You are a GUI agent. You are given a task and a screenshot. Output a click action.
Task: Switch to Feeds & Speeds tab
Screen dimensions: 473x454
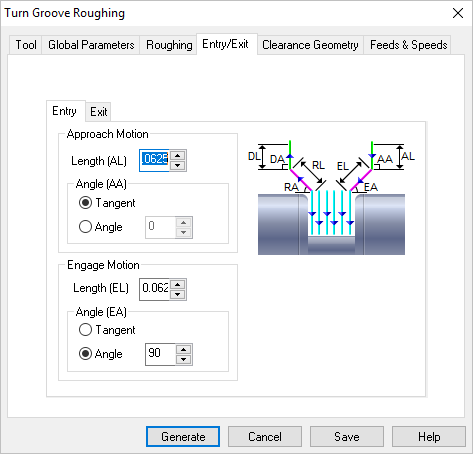(x=408, y=45)
